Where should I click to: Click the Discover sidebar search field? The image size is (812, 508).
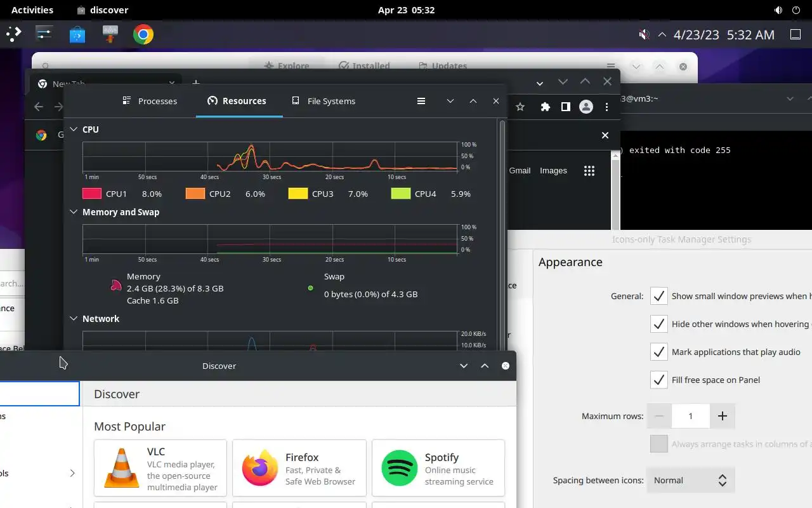click(x=39, y=394)
